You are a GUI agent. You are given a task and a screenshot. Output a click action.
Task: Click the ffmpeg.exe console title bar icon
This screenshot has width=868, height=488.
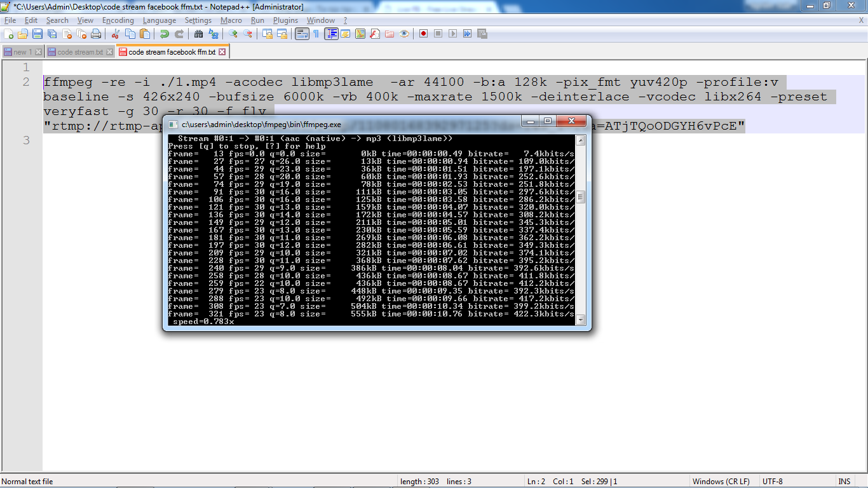173,125
